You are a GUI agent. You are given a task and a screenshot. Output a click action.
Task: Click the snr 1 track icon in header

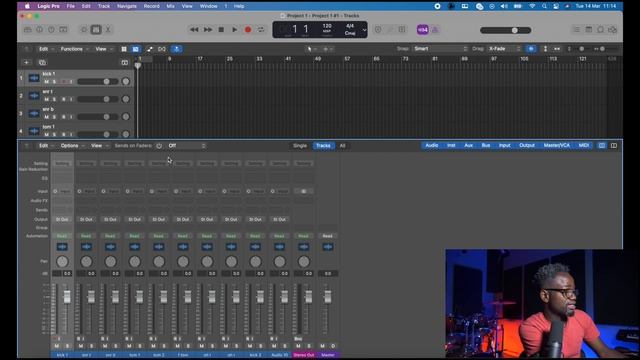click(x=34, y=96)
